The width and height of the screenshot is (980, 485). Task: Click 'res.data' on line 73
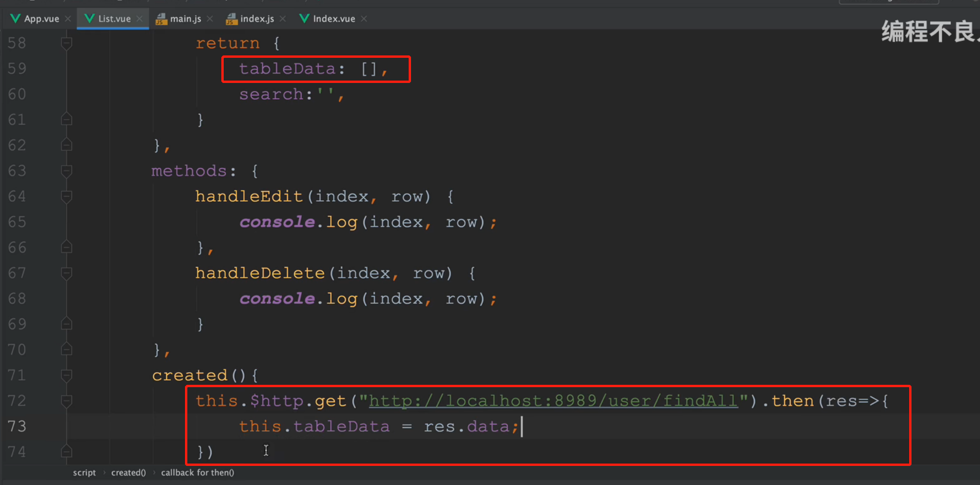pyautogui.click(x=466, y=427)
